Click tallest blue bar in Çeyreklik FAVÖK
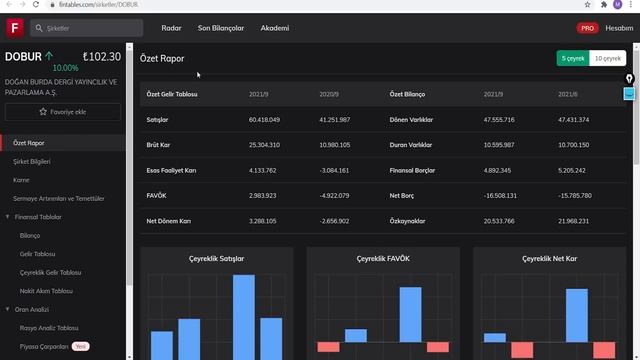This screenshot has width=640, height=360. coord(410,314)
